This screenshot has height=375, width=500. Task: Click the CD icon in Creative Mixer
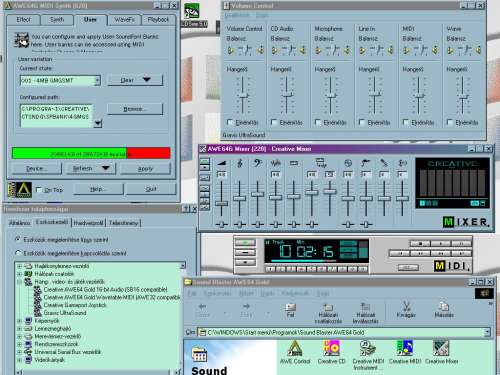(x=348, y=163)
